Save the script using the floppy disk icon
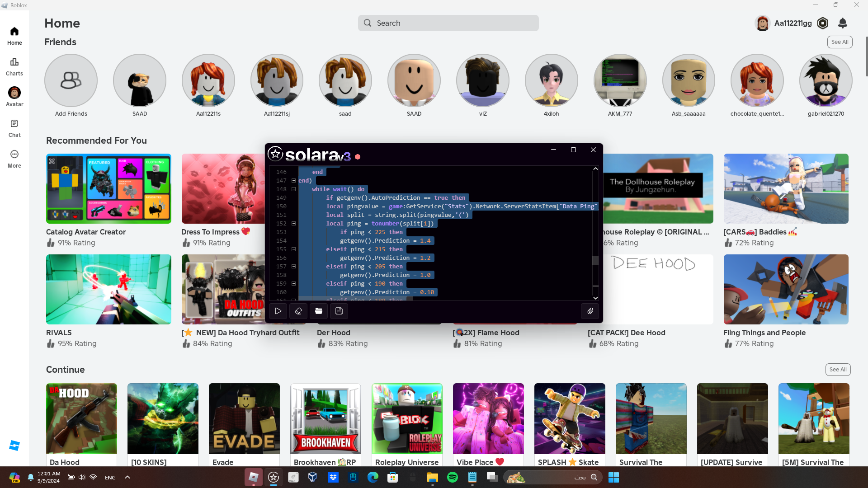Image resolution: width=868 pixels, height=488 pixels. pyautogui.click(x=339, y=311)
